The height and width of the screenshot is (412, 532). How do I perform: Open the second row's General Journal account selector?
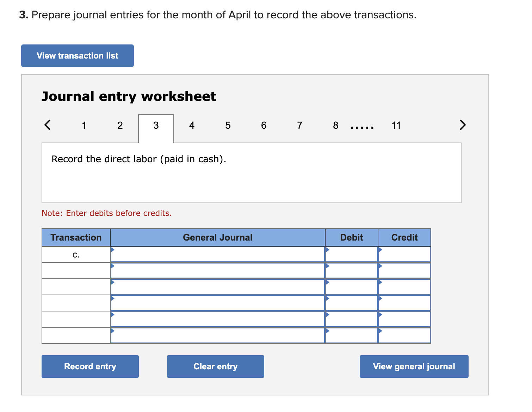click(x=217, y=270)
